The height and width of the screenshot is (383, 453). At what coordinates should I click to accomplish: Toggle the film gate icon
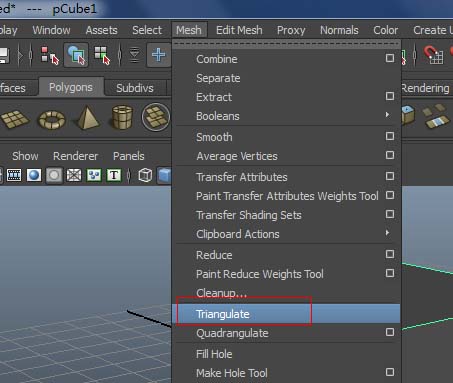tap(14, 175)
